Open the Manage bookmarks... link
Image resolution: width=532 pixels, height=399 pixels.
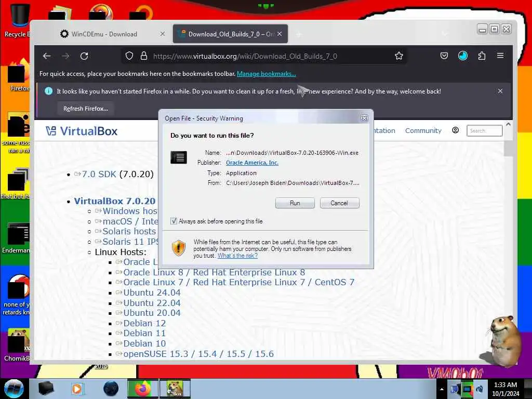click(x=267, y=74)
